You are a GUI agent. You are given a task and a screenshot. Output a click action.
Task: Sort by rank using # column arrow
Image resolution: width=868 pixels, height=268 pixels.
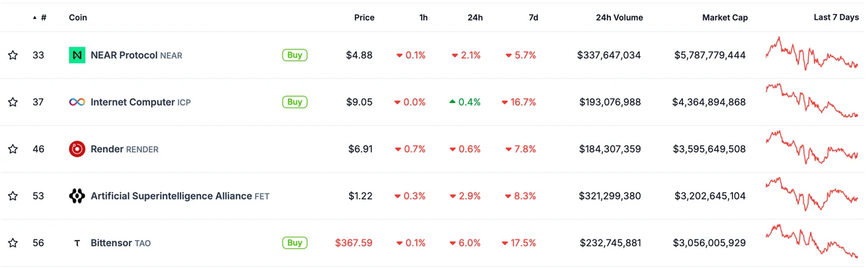click(x=39, y=18)
